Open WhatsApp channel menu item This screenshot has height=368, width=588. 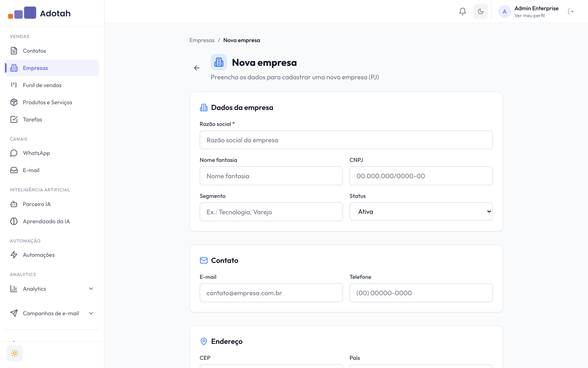tap(52, 153)
